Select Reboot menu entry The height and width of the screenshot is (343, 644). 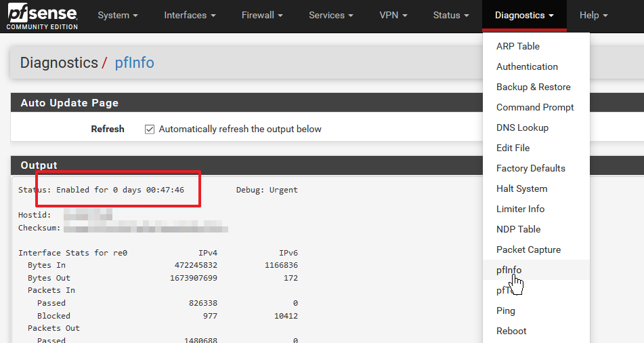pos(536,331)
